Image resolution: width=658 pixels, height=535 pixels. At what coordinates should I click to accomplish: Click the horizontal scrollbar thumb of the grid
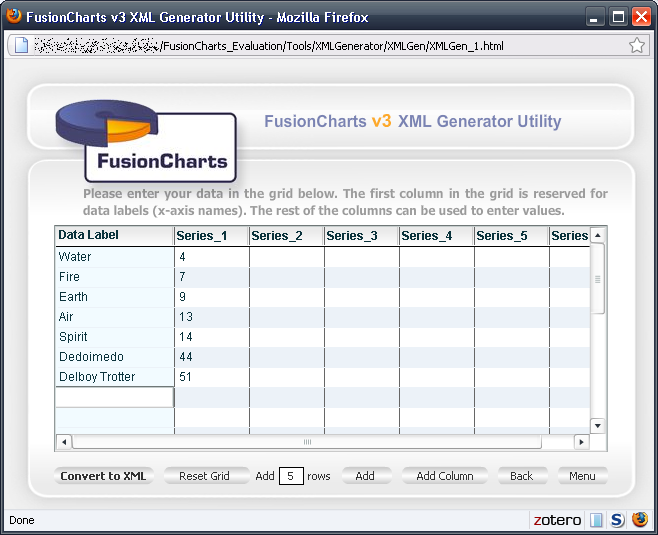[307, 442]
